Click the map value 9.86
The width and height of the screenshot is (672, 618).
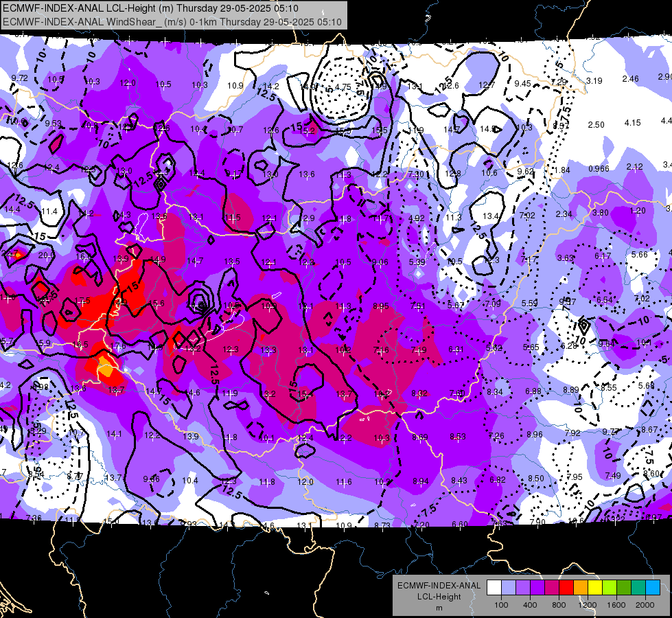coord(151,479)
